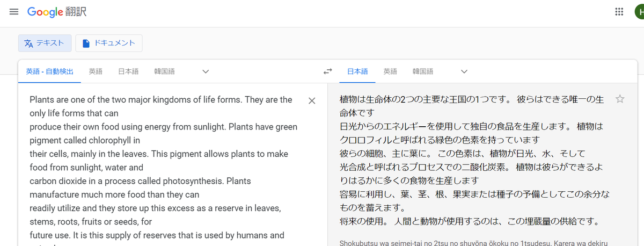Select 韓国語 as target language
The width and height of the screenshot is (644, 246).
(423, 71)
